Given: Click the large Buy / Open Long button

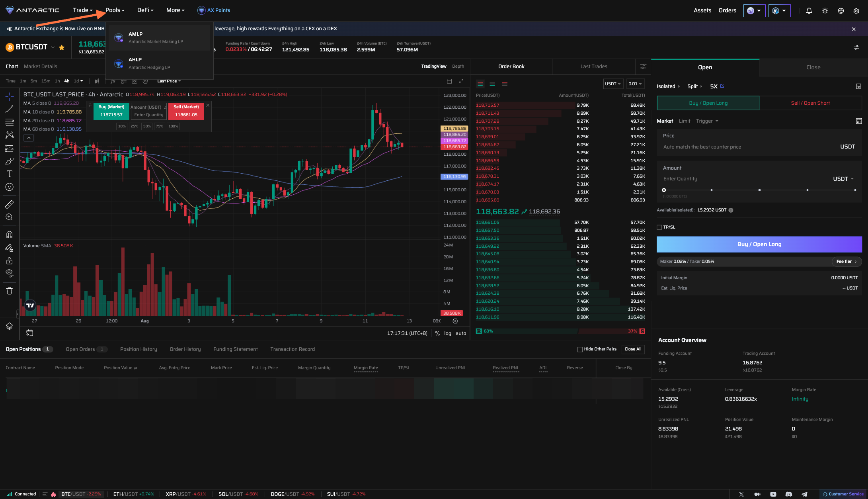Looking at the screenshot, I should coord(759,245).
